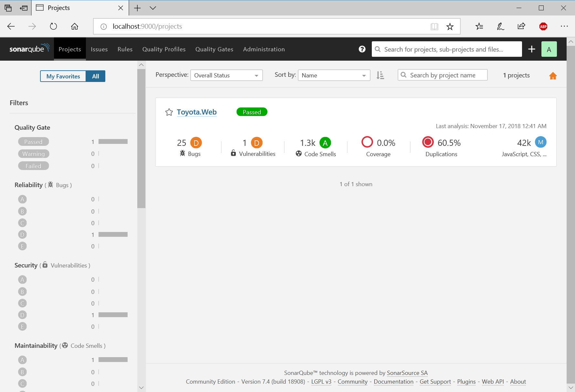
Task: Focus the search projects and files field
Action: click(447, 49)
